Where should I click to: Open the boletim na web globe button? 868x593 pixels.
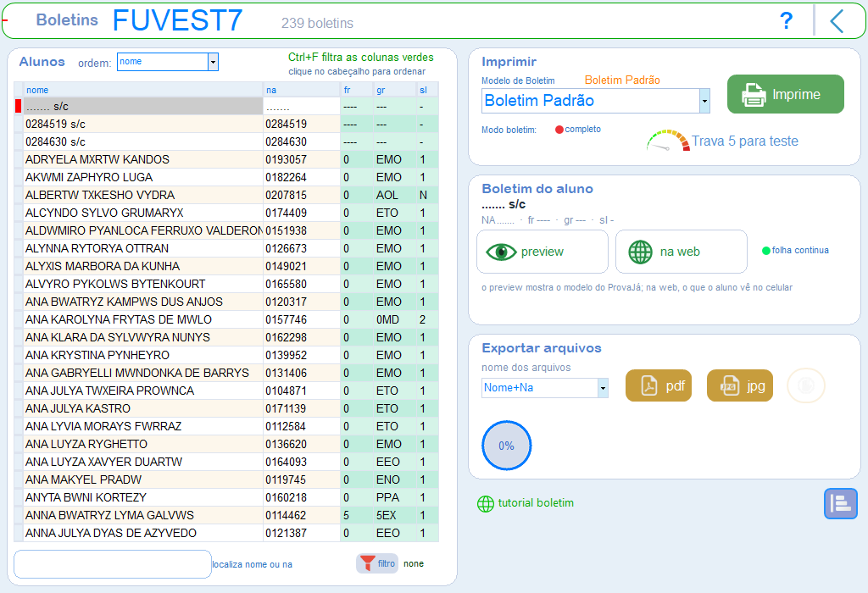(x=682, y=252)
